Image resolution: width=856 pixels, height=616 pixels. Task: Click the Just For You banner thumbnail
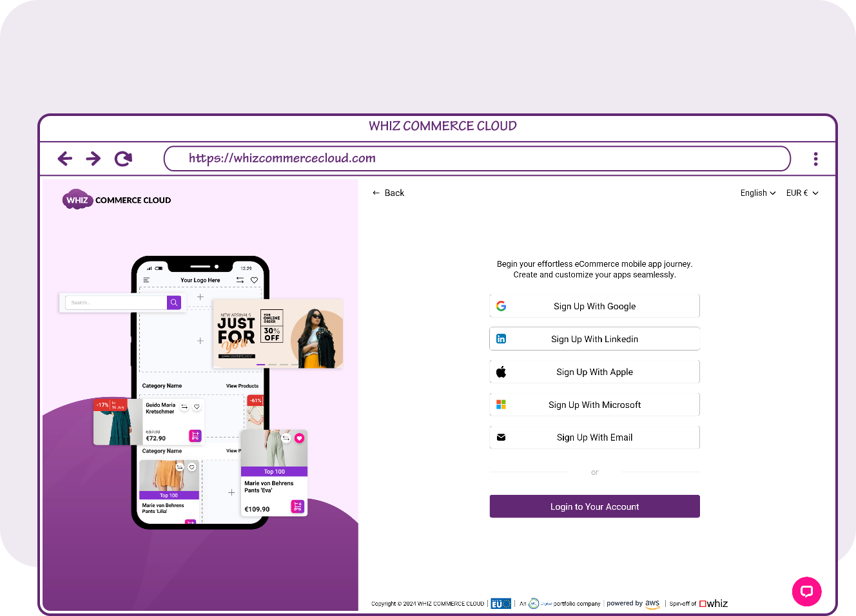278,333
